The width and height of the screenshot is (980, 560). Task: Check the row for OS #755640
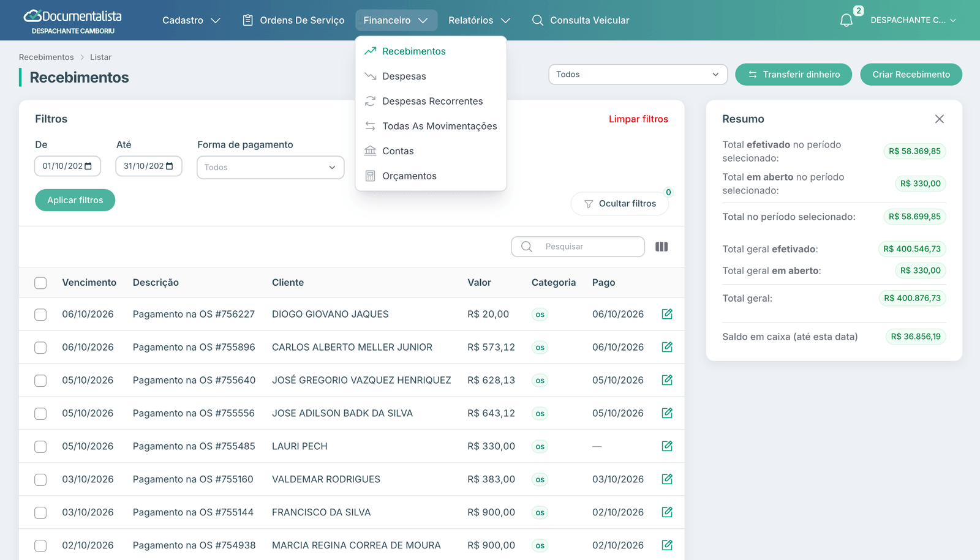pyautogui.click(x=40, y=381)
